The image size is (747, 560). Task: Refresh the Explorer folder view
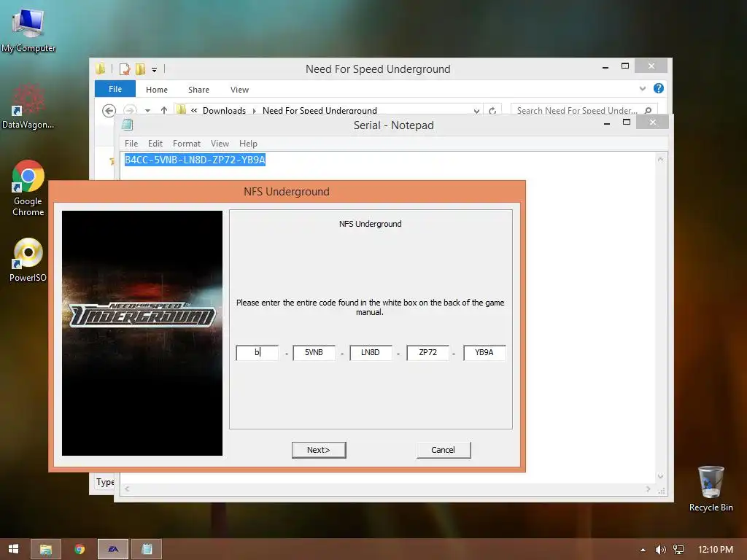pos(492,111)
